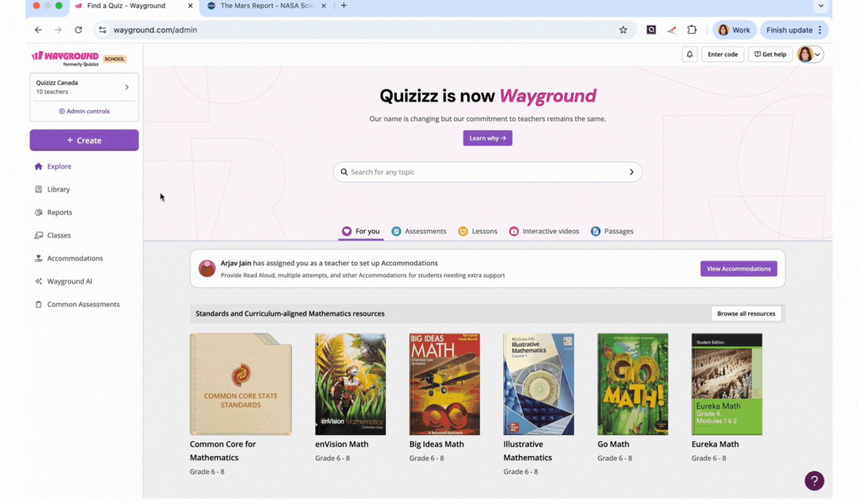Open the browser tab list dropdown arrow

821,6
